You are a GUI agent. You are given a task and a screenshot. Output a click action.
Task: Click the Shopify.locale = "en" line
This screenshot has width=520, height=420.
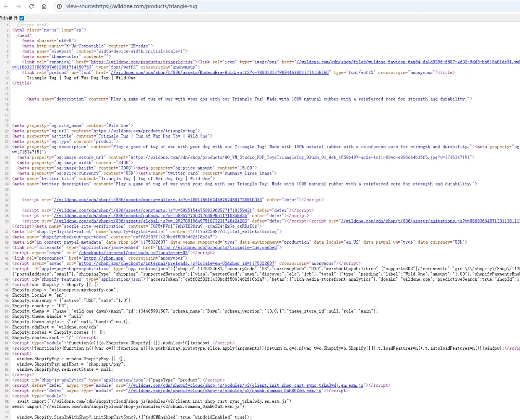coord(39,295)
